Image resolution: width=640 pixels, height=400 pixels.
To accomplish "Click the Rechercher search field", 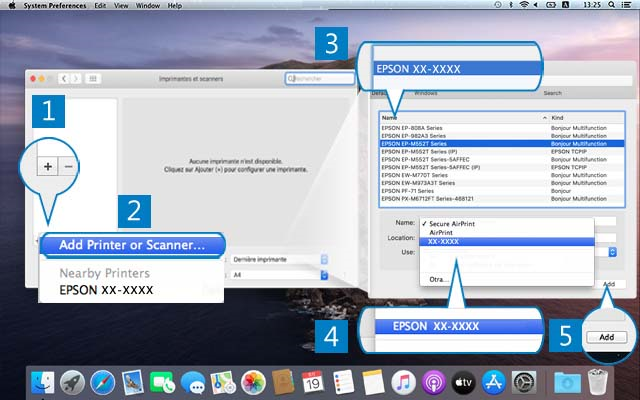I will [x=322, y=78].
